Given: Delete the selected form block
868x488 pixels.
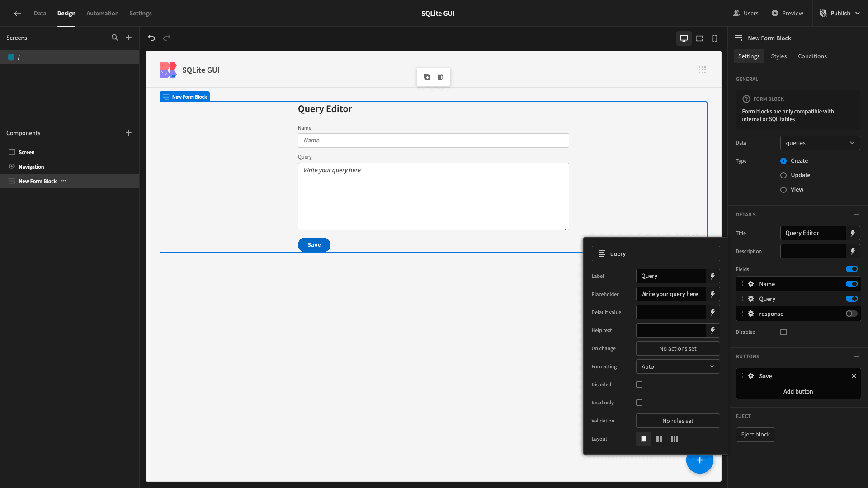Looking at the screenshot, I should point(440,77).
